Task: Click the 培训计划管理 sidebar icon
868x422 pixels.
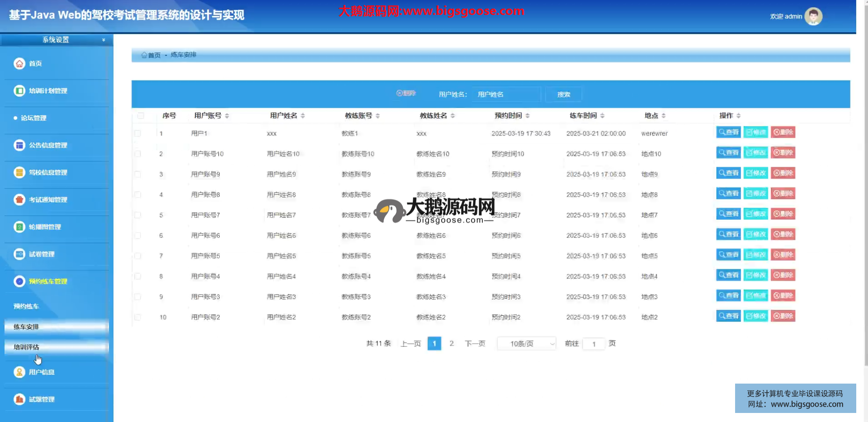Action: tap(19, 91)
